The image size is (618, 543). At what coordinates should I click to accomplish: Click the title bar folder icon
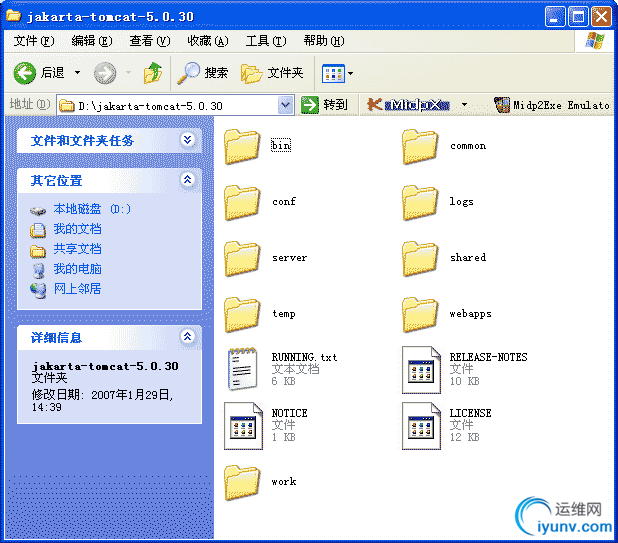point(13,16)
